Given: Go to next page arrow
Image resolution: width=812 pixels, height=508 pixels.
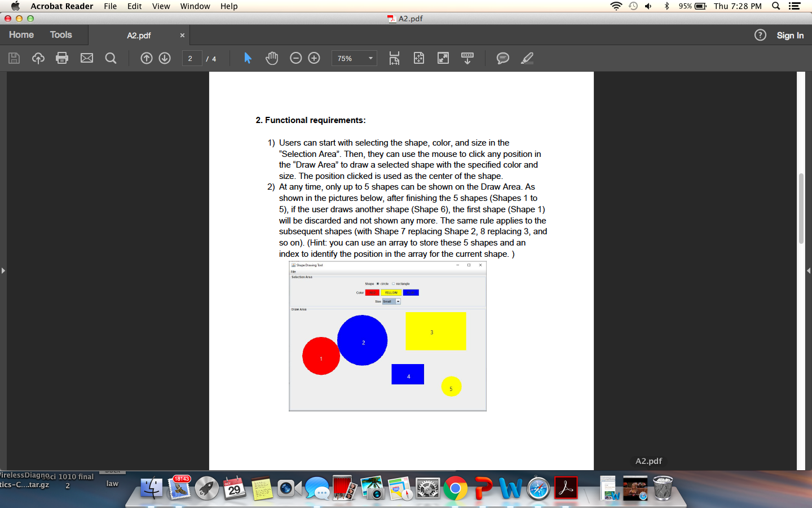Looking at the screenshot, I should [165, 58].
